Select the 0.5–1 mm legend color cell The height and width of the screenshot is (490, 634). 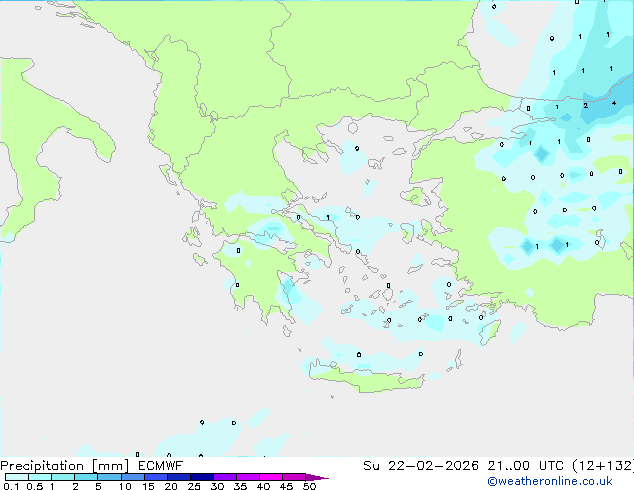[40, 477]
